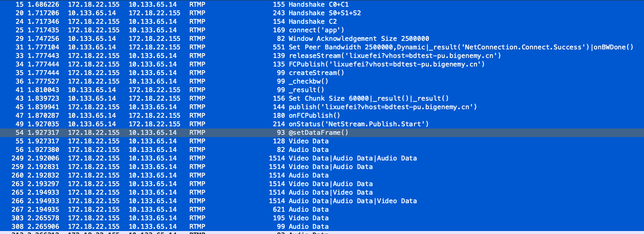644x234 pixels.
Task: Select the onFCPublish() packet row
Action: point(314,116)
